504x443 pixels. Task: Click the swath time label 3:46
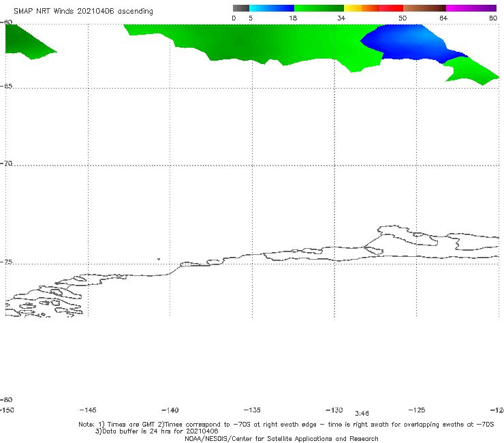pos(362,414)
